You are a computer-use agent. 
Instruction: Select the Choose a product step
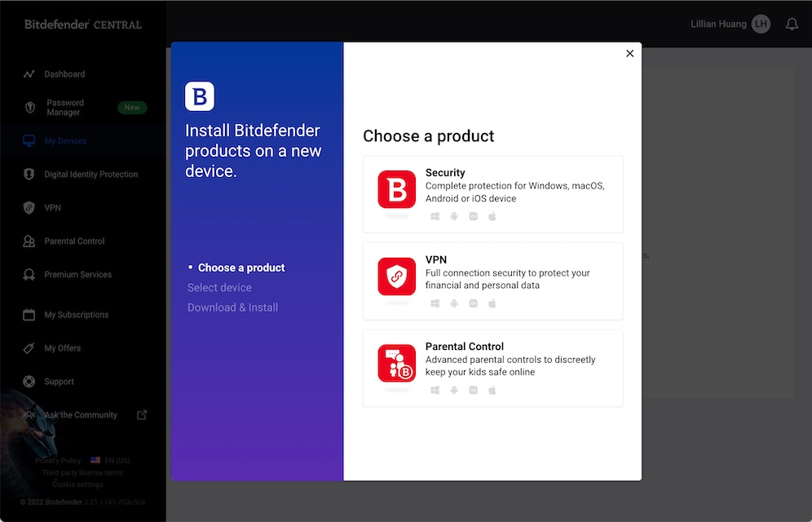pos(241,268)
